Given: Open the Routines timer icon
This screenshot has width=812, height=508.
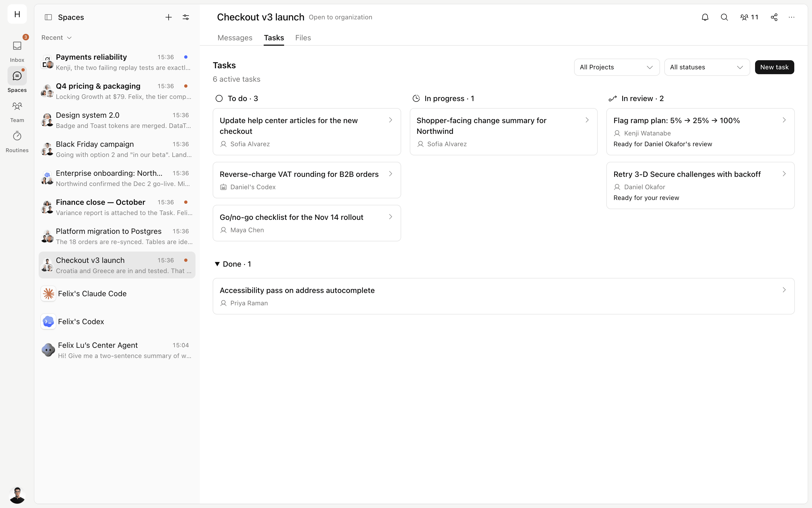Looking at the screenshot, I should [x=17, y=136].
